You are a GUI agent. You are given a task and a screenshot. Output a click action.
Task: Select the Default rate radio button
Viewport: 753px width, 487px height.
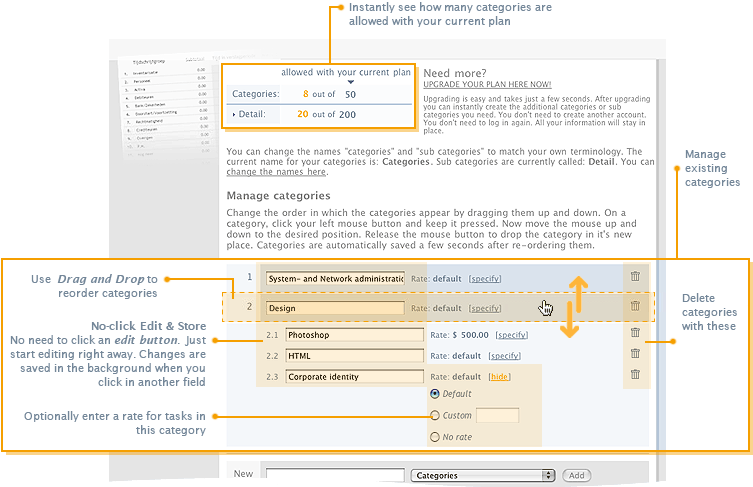pyautogui.click(x=434, y=394)
